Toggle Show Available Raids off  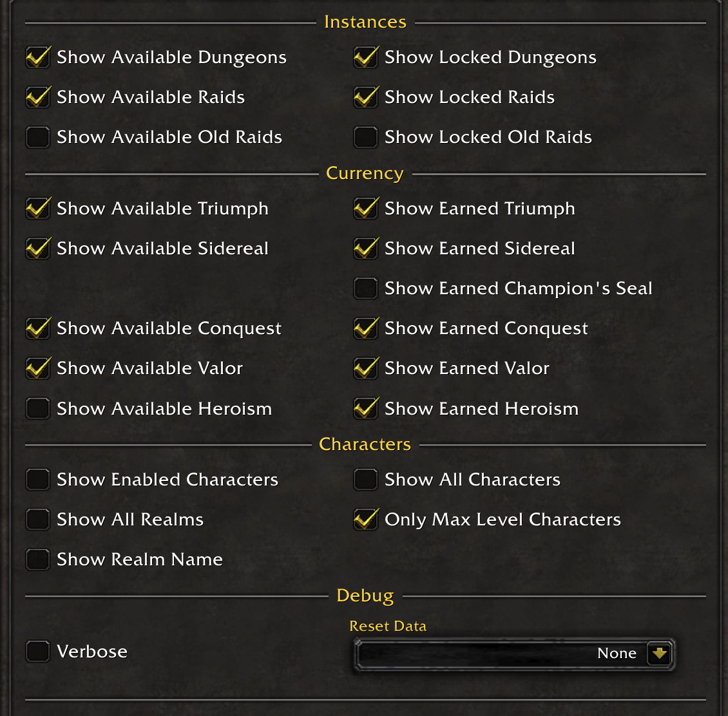coord(38,98)
